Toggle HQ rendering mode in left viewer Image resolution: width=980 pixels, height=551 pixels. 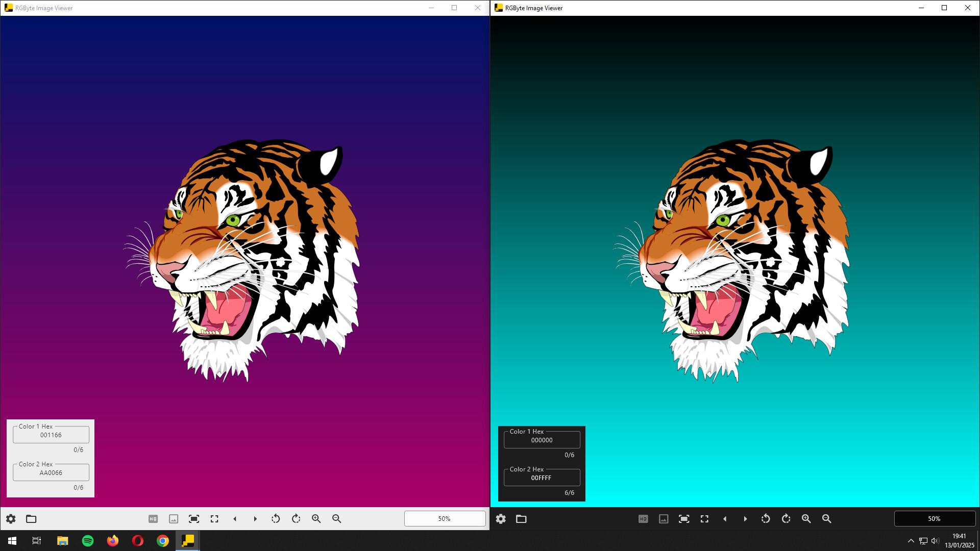click(152, 518)
